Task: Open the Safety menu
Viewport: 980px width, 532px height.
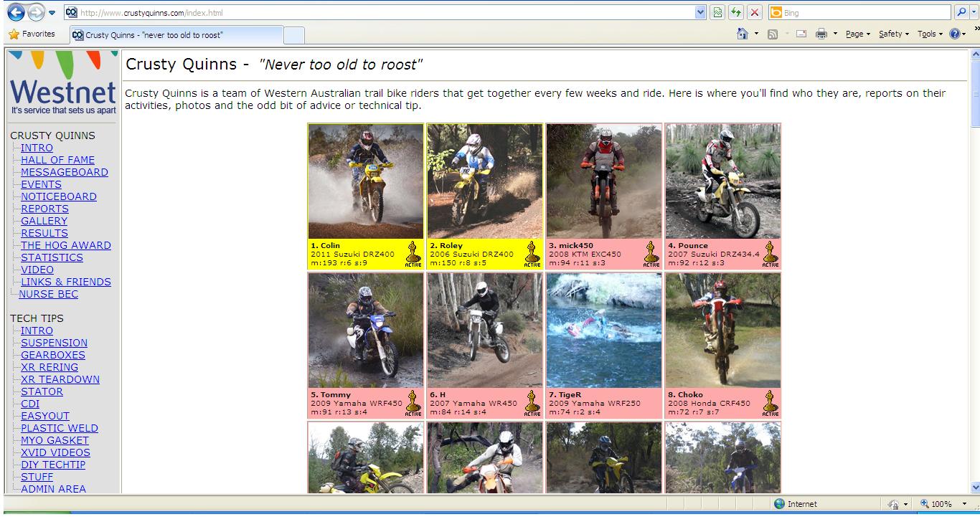Action: pyautogui.click(x=893, y=34)
